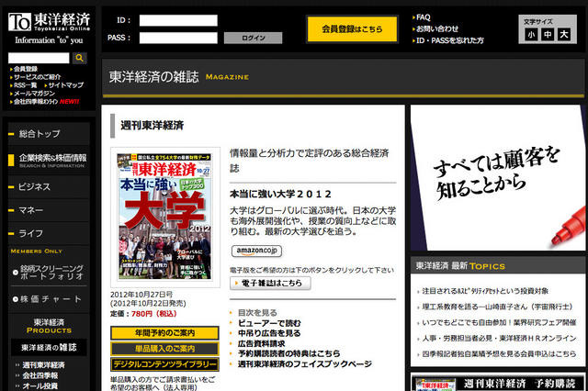Open メールマガジン link
Viewport: 588px width, 391px height.
pos(34,94)
